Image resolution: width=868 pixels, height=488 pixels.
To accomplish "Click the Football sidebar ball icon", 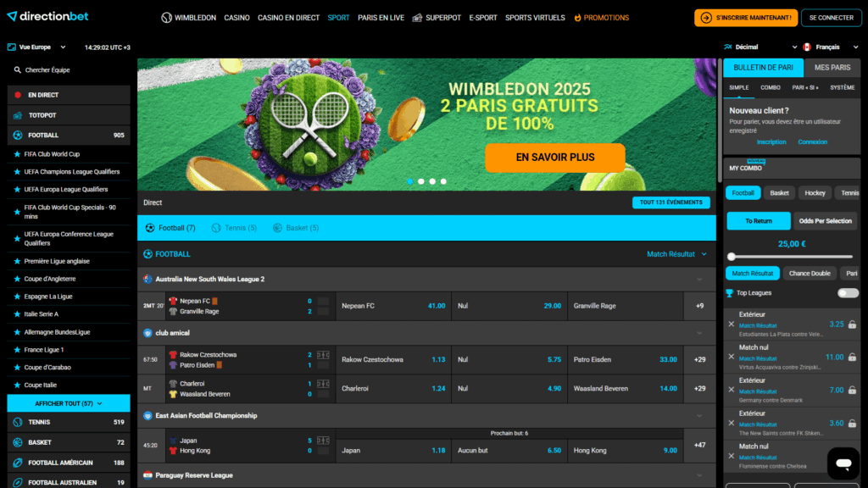I will point(18,135).
